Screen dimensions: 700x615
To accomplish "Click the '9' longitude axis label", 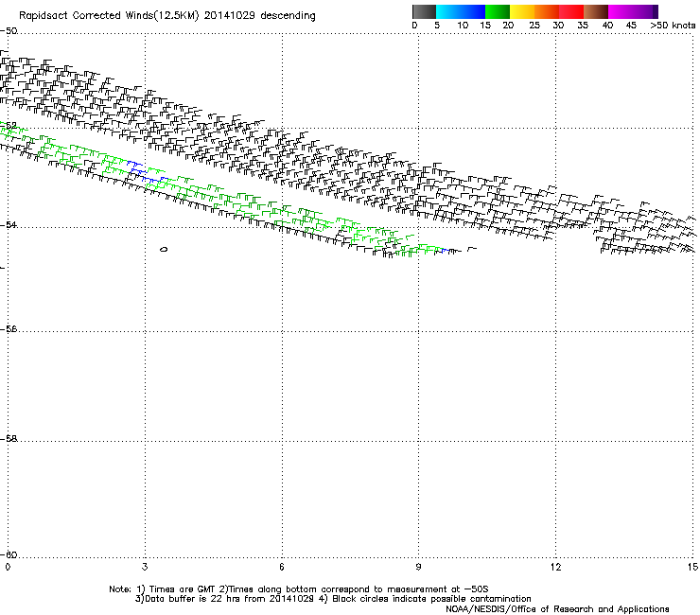I will pyautogui.click(x=418, y=567).
